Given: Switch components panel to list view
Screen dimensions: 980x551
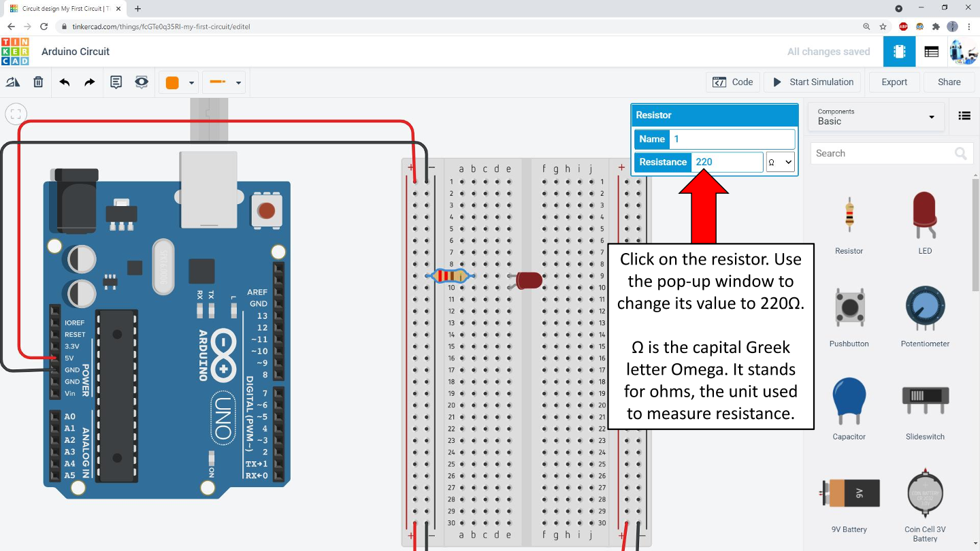Looking at the screenshot, I should click(x=964, y=116).
